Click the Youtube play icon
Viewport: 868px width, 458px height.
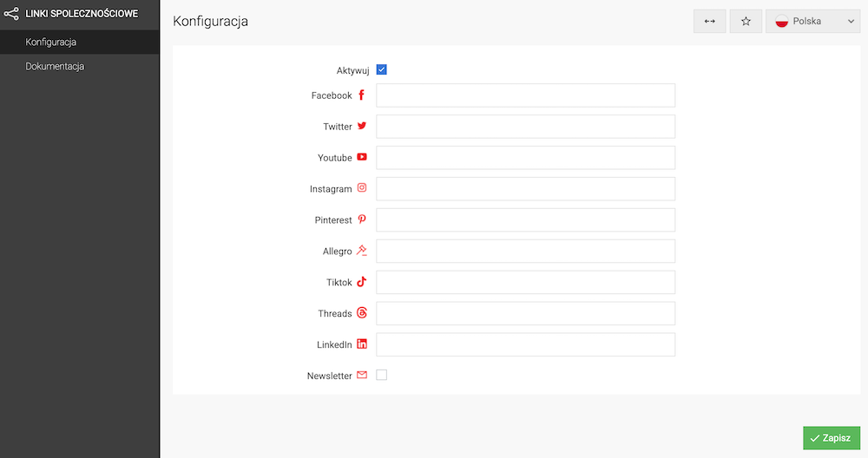362,157
